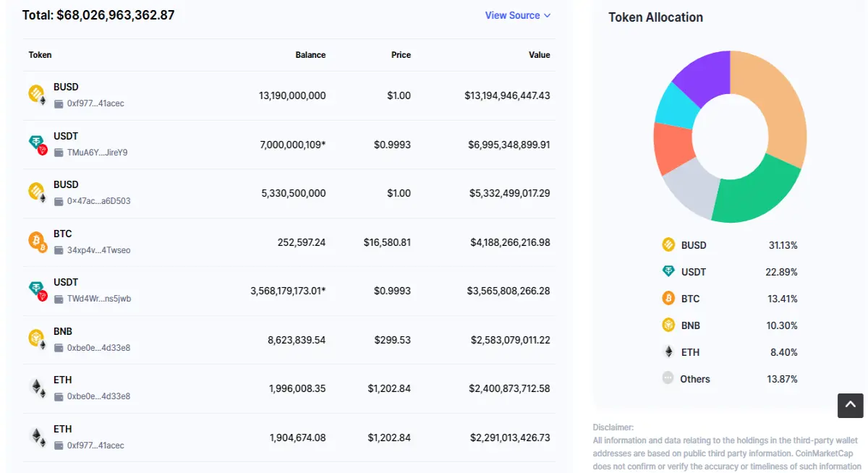
Task: Open address 0xbe0e...4d33e8 in BNB row
Action: point(98,348)
